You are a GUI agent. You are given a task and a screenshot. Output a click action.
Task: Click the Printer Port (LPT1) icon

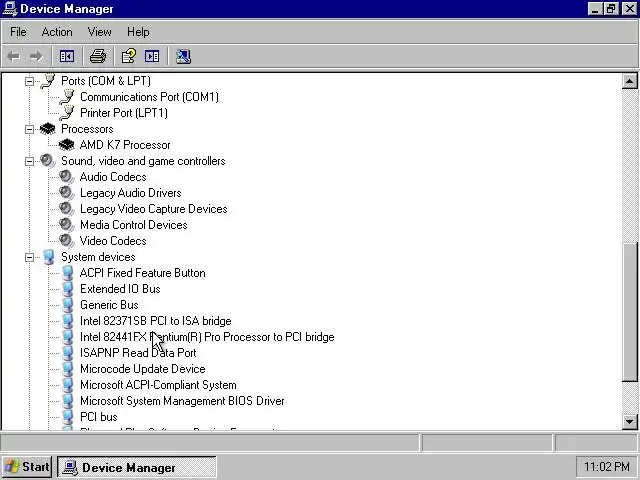[x=67, y=113]
